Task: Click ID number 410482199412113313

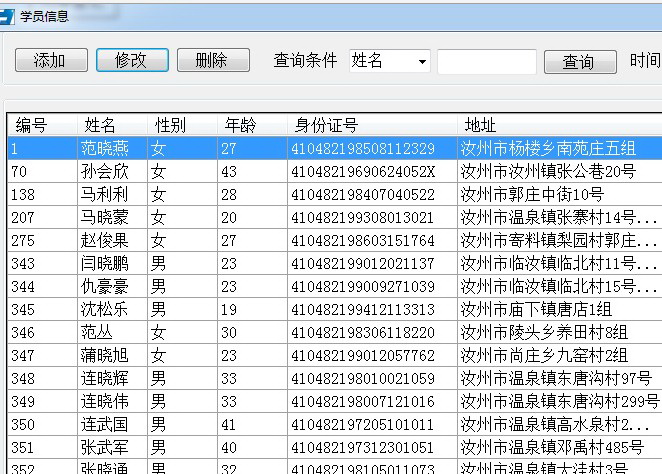Action: (x=363, y=309)
